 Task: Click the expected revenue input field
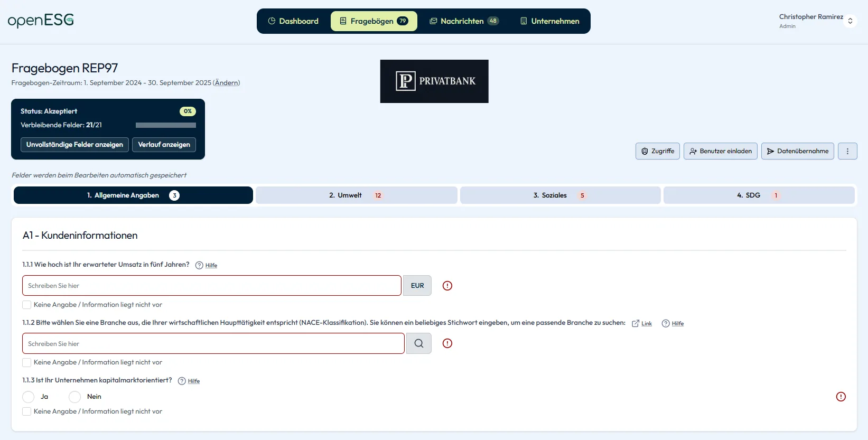211,286
